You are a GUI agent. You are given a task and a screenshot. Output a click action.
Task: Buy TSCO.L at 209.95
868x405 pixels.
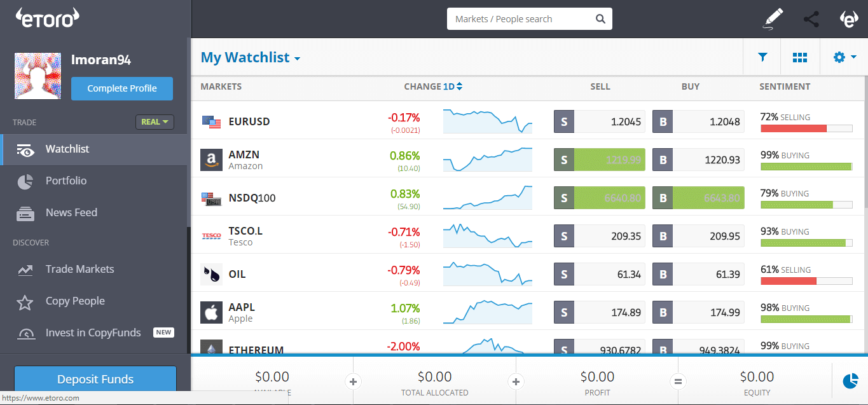pyautogui.click(x=698, y=236)
